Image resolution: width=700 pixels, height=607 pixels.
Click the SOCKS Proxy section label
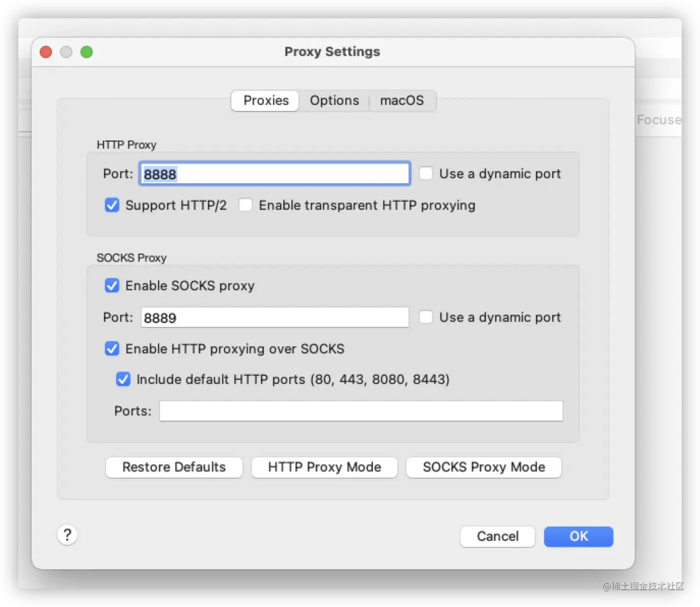point(131,258)
